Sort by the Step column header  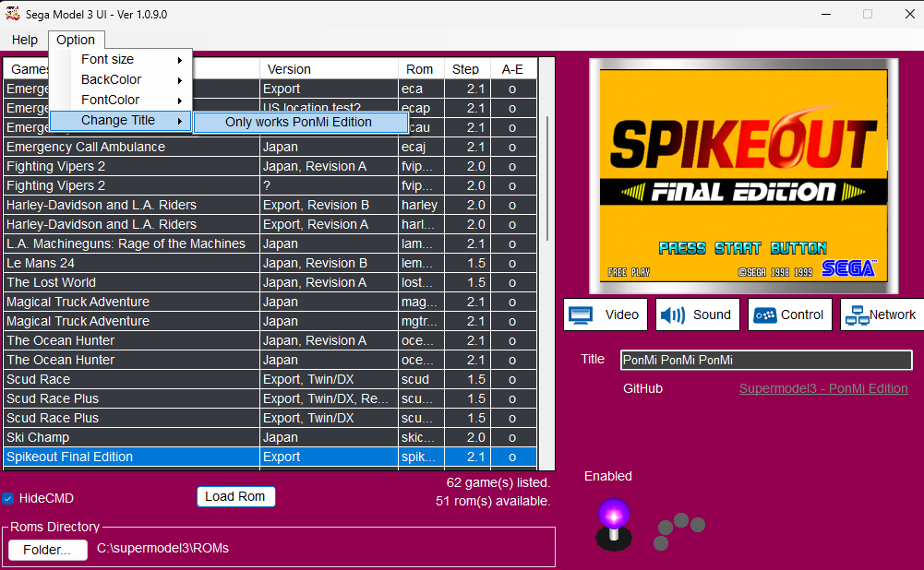(x=465, y=69)
